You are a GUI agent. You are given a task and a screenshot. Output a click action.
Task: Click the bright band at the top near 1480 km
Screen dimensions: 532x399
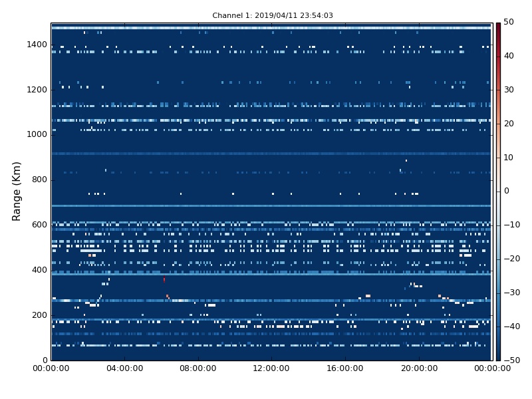coord(271,27)
